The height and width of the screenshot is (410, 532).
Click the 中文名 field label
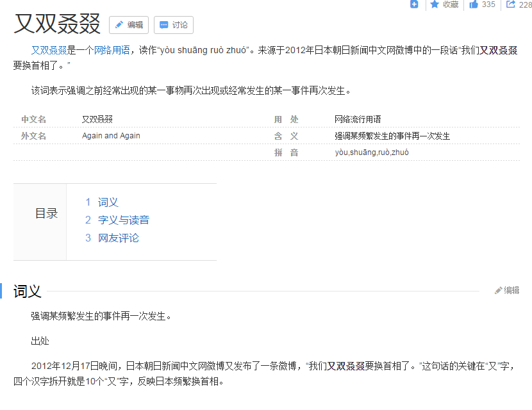click(33, 119)
